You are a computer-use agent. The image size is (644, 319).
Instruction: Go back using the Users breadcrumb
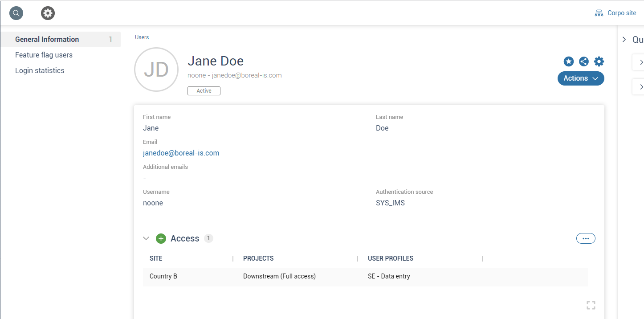(x=142, y=37)
